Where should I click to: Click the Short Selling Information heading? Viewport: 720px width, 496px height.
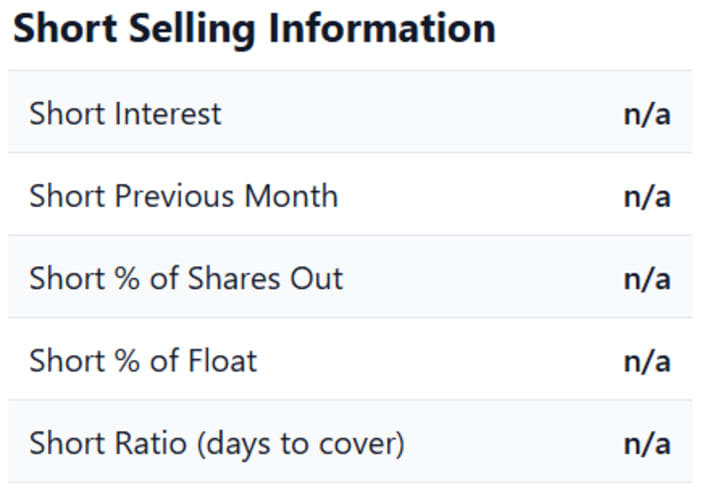(x=254, y=29)
